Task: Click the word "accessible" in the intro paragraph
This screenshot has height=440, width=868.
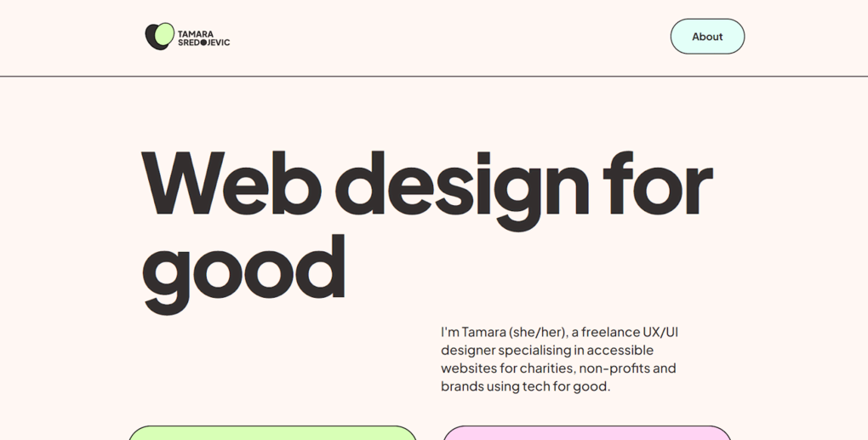Action: pos(620,350)
